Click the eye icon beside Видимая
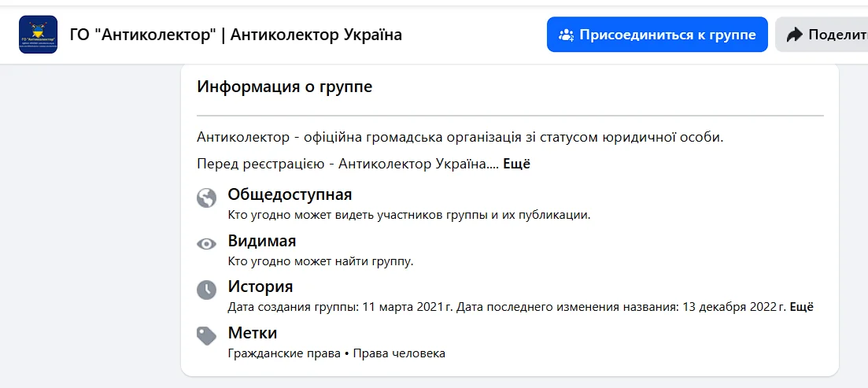 point(206,244)
